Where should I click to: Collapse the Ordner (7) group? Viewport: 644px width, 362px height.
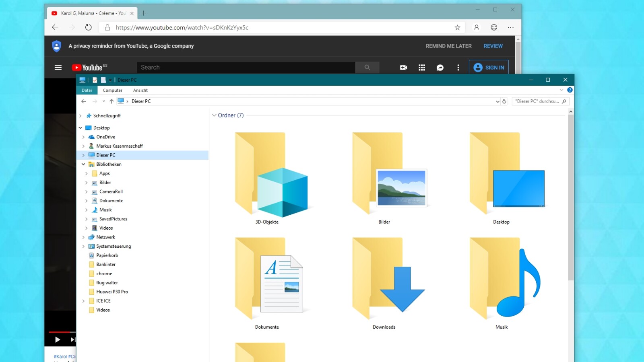[214, 115]
